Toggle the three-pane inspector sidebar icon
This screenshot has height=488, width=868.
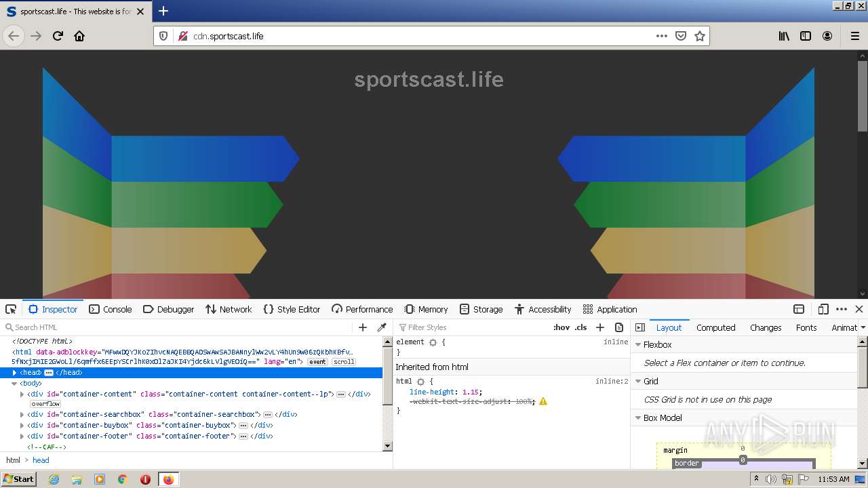[639, 327]
